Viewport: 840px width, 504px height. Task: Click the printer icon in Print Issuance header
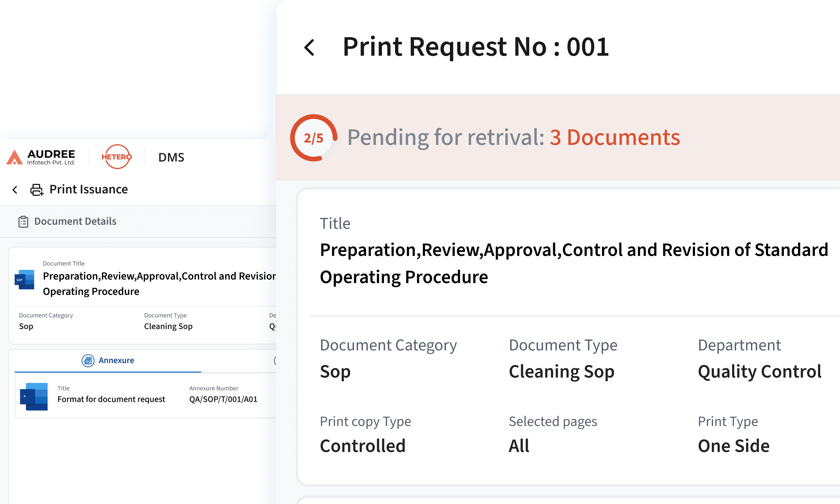click(x=37, y=190)
